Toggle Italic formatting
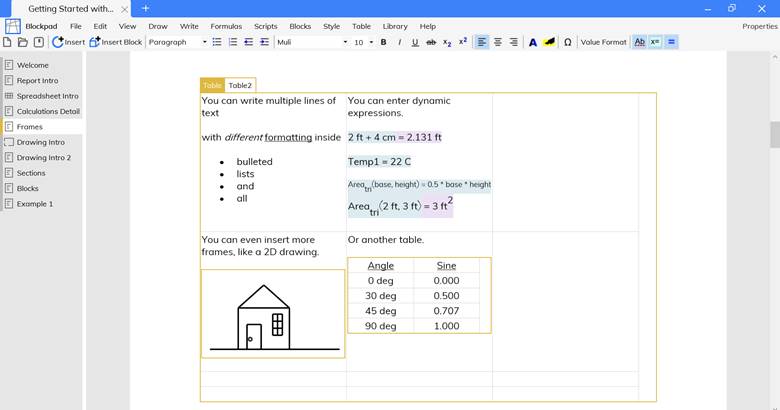Viewport: 780px width, 410px height. tap(399, 42)
